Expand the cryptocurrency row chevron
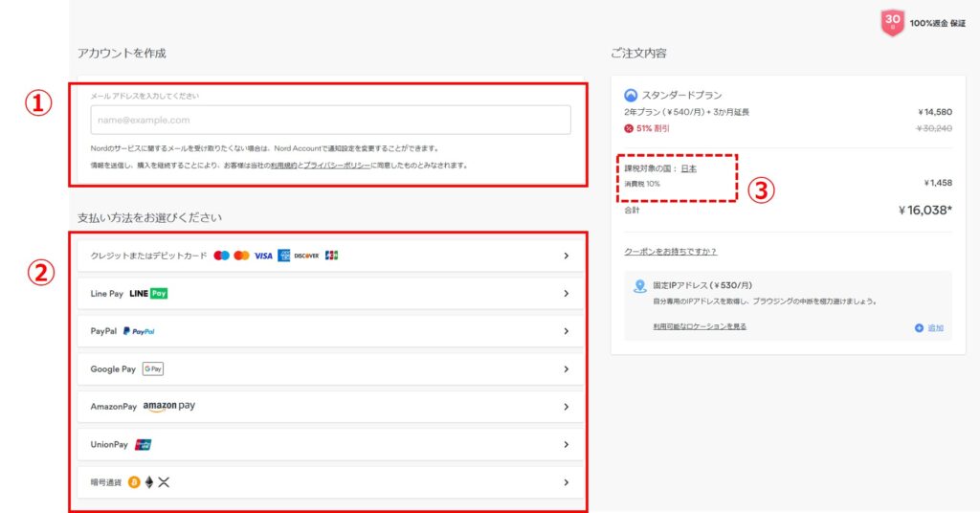 coord(567,482)
